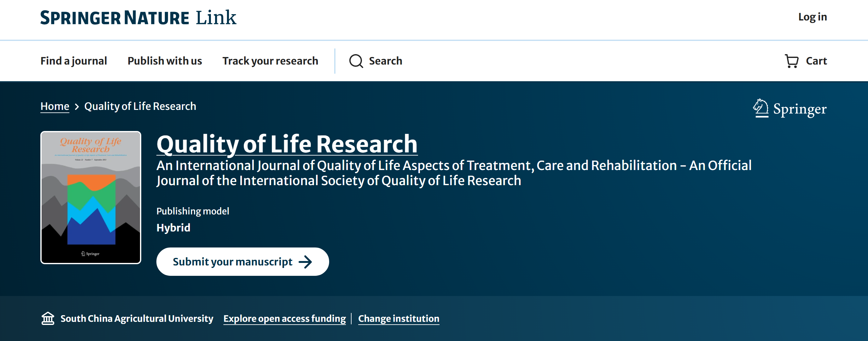Click the Springer Nature Link logo
Screen dimensions: 868x341
coord(138,18)
